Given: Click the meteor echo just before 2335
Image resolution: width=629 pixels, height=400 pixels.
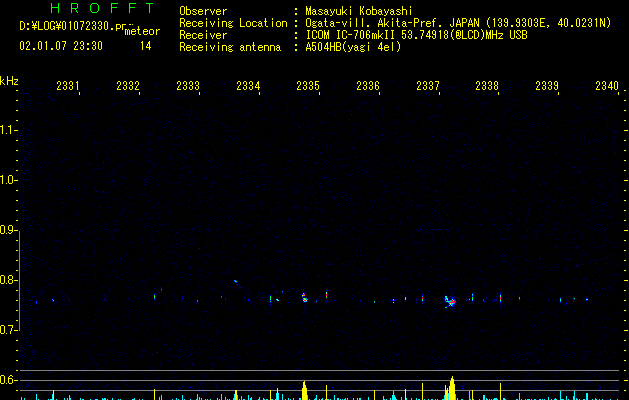Looking at the screenshot, I should click(304, 297).
